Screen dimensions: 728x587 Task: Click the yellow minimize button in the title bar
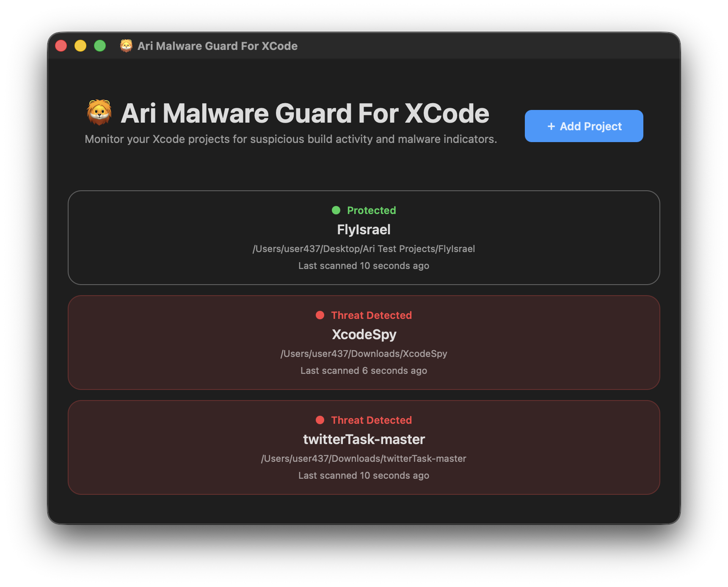point(80,45)
